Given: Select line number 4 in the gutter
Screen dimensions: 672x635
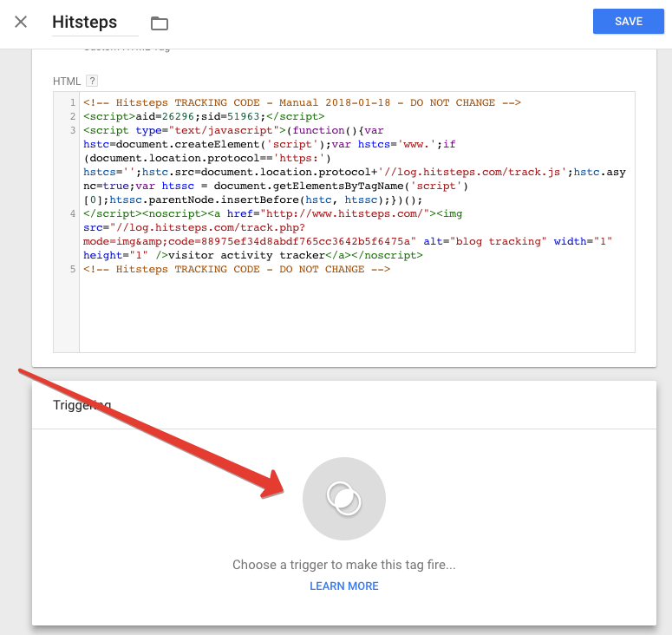Looking at the screenshot, I should pyautogui.click(x=73, y=213).
